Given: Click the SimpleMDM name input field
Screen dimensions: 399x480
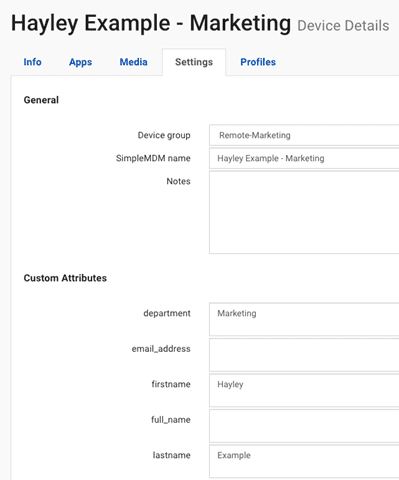Looking at the screenshot, I should (304, 158).
